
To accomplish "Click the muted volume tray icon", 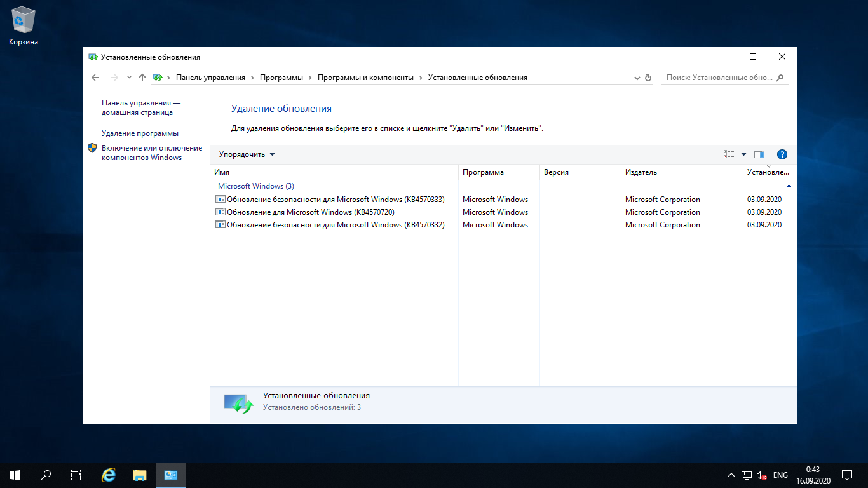I will [762, 475].
